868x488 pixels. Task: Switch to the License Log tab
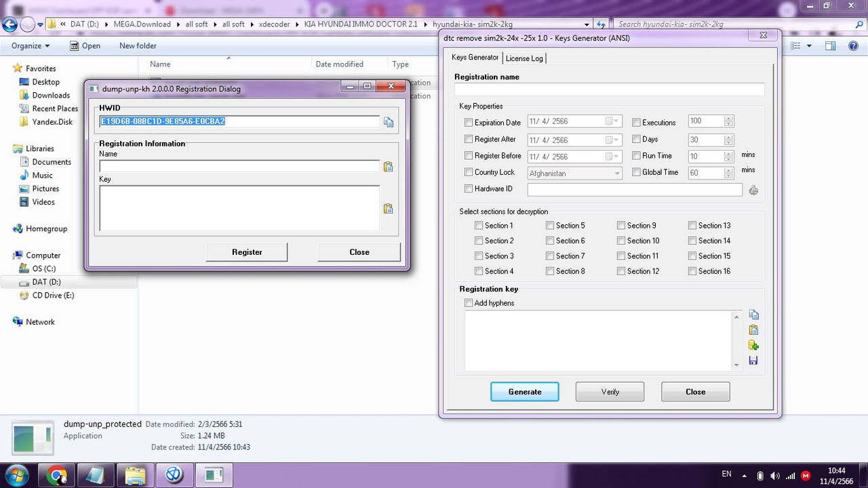point(524,58)
